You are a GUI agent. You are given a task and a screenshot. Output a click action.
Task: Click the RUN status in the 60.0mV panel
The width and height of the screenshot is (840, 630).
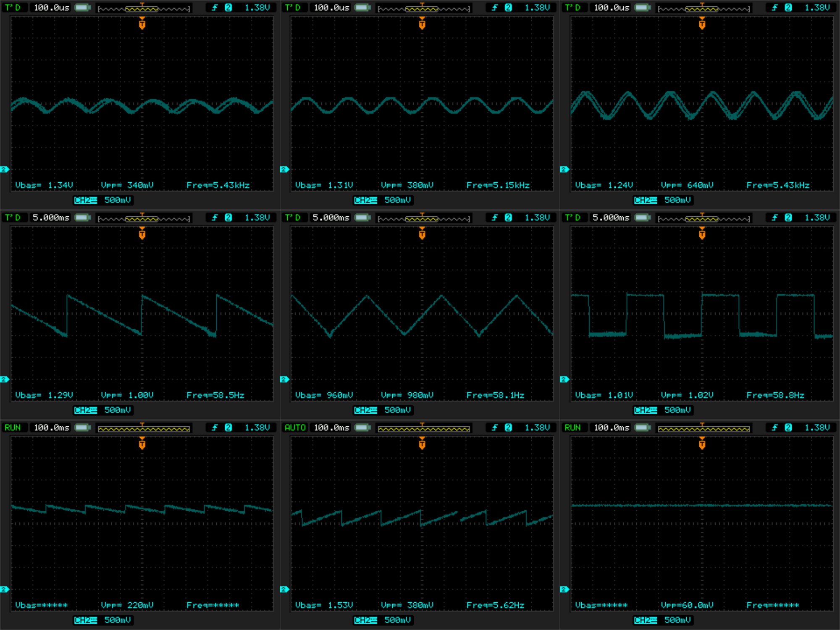(572, 428)
